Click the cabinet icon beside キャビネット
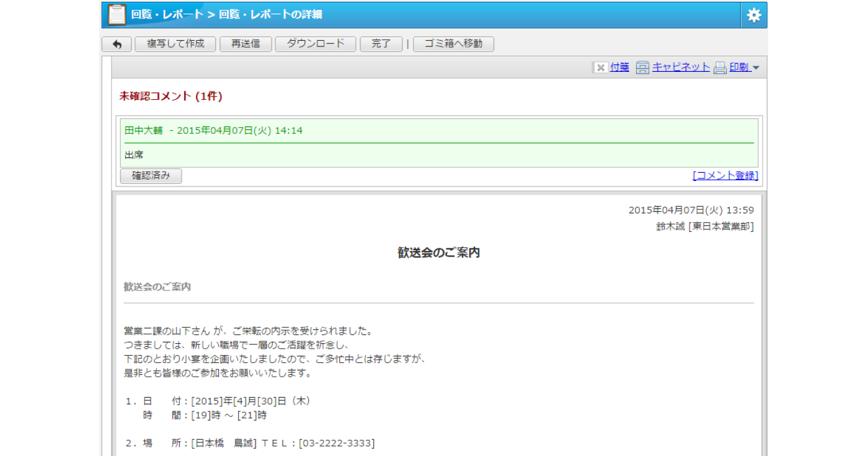Viewport: 868px width, 456px height. tap(643, 68)
